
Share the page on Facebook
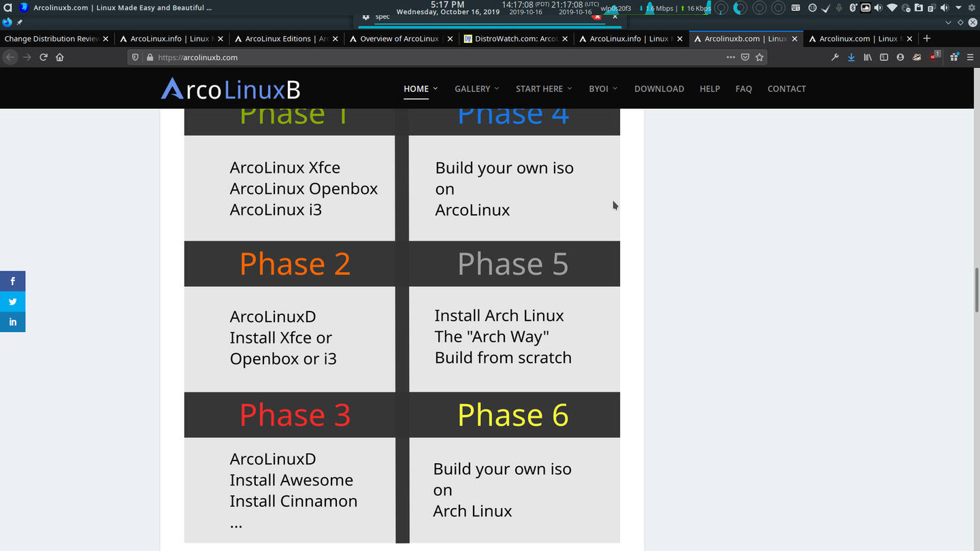pyautogui.click(x=12, y=281)
